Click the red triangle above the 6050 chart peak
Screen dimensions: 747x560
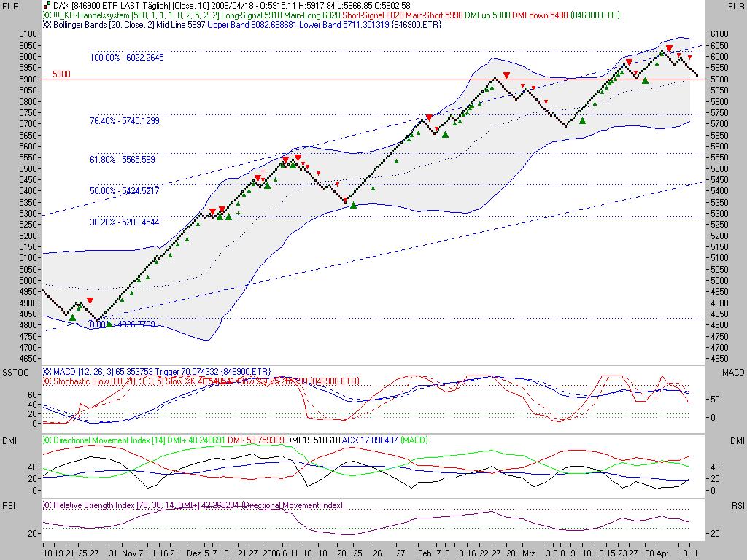[x=670, y=49]
